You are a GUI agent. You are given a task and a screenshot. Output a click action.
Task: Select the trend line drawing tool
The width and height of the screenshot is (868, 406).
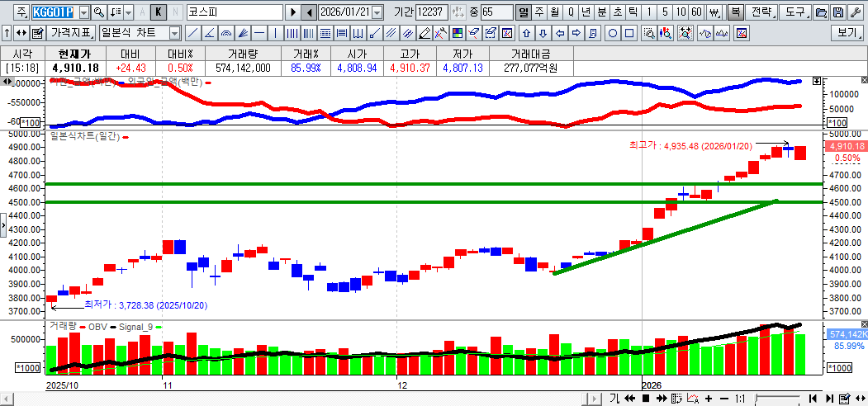(x=192, y=33)
